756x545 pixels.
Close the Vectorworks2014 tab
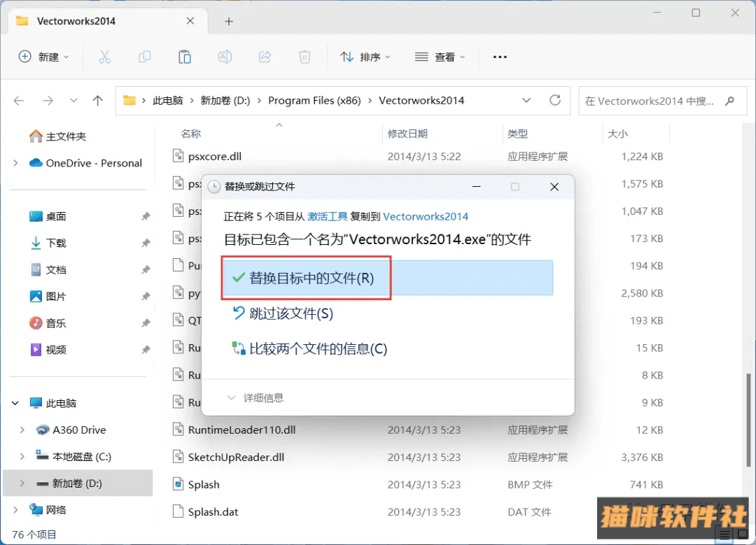pos(190,21)
